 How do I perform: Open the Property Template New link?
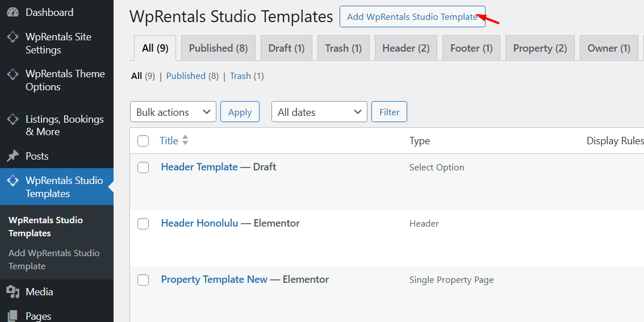click(214, 279)
